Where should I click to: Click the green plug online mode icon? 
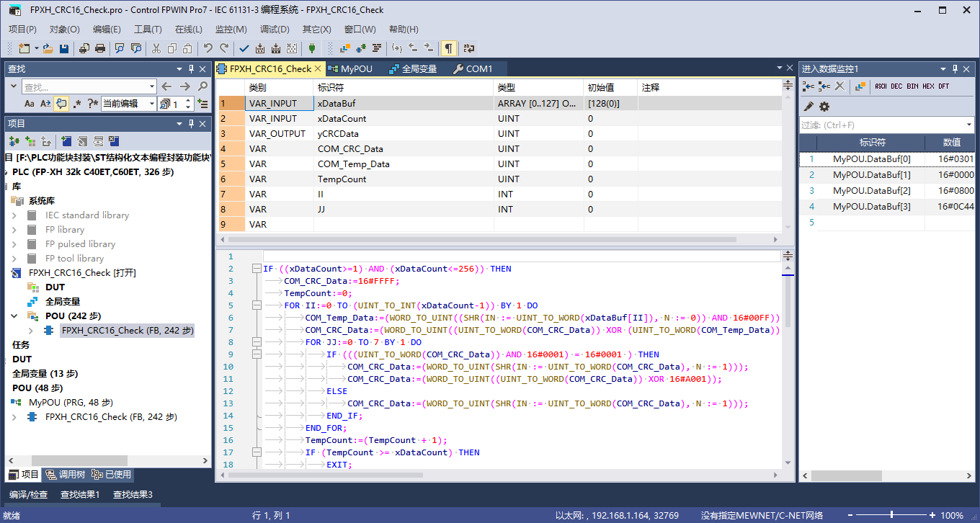pyautogui.click(x=311, y=48)
